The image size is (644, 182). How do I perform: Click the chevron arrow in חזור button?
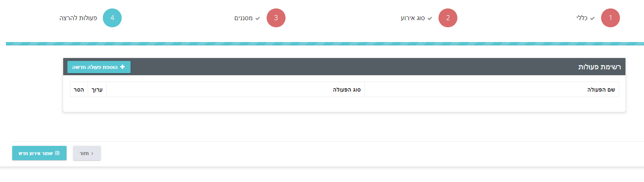[x=93, y=153]
